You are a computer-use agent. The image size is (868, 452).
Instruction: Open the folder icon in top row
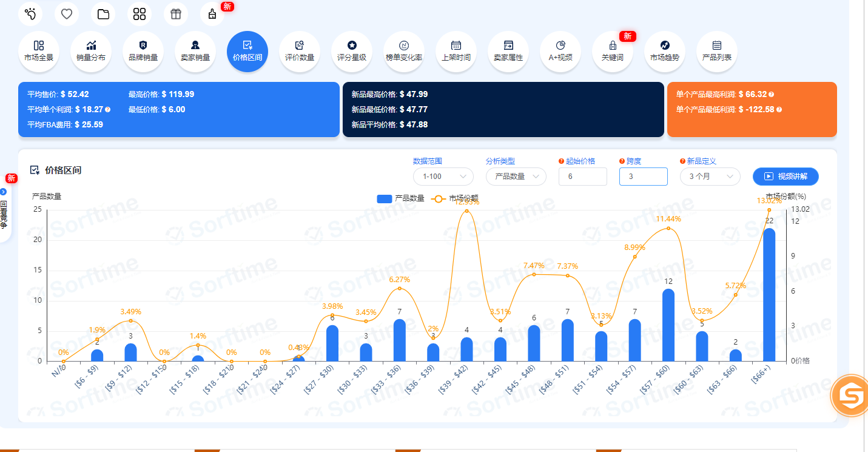pos(103,14)
